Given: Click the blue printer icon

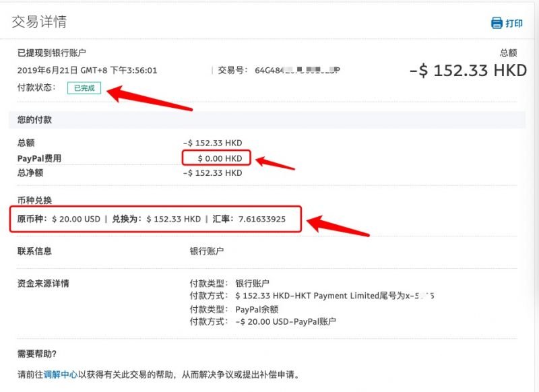Looking at the screenshot, I should 497,21.
